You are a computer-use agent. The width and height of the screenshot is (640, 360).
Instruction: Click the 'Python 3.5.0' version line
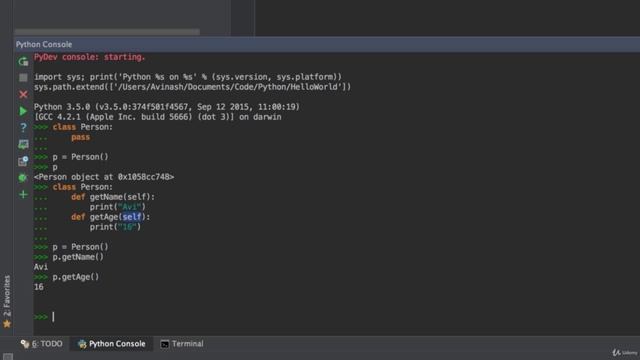click(x=167, y=107)
